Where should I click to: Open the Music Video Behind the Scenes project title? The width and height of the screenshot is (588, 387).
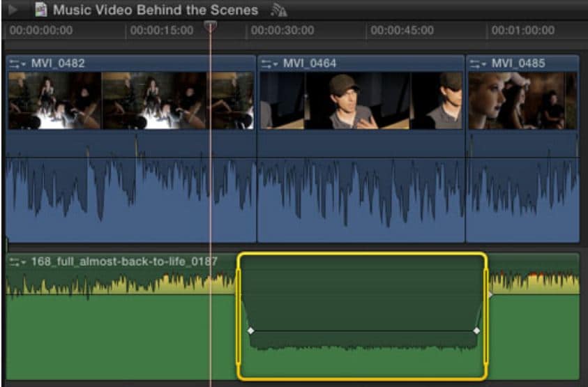pyautogui.click(x=156, y=10)
